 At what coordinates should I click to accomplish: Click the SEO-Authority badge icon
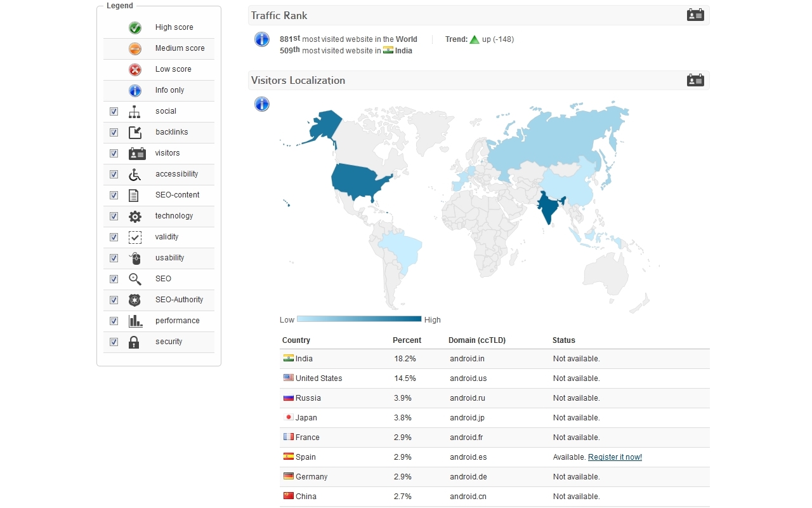coord(134,300)
